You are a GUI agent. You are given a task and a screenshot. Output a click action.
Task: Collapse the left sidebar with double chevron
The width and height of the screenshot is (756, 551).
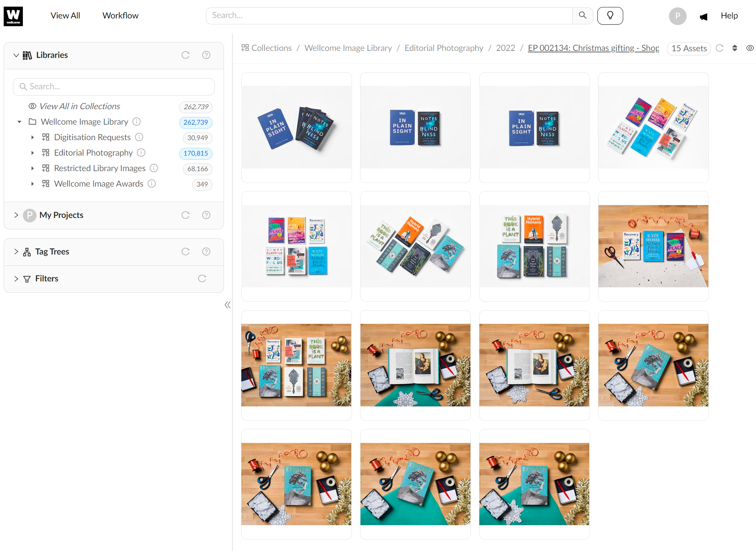[228, 305]
